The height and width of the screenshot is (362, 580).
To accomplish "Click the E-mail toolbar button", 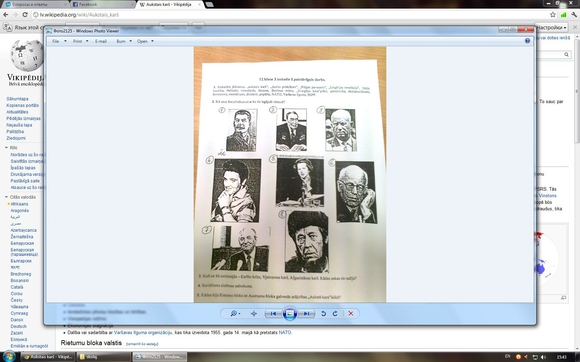I will [x=101, y=41].
